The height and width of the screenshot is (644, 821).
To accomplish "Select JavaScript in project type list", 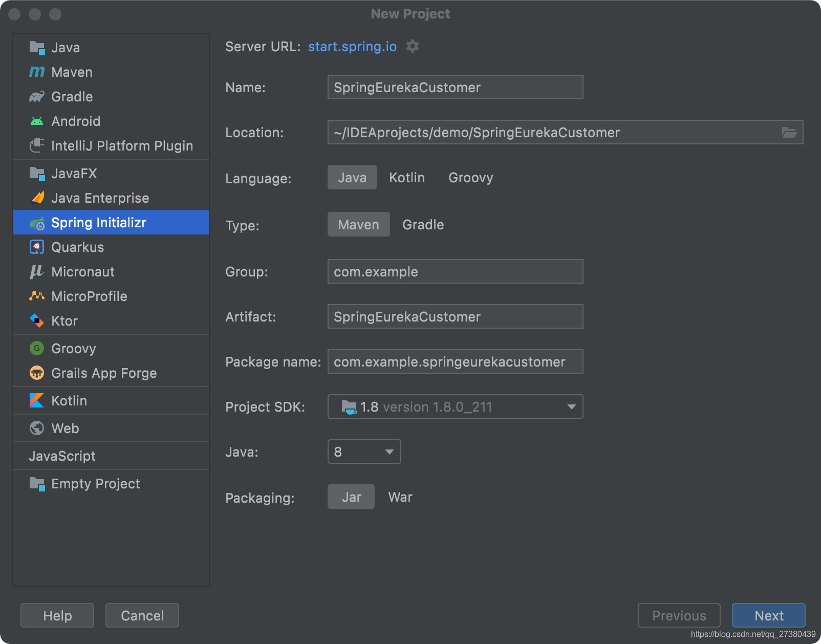I will (x=111, y=456).
